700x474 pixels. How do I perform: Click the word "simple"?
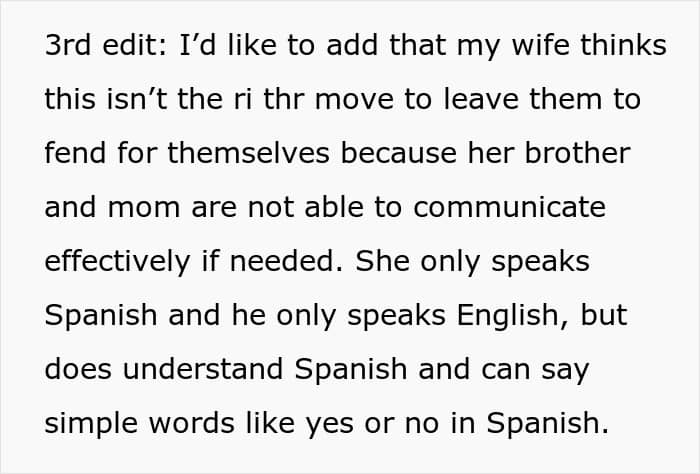pos(92,424)
